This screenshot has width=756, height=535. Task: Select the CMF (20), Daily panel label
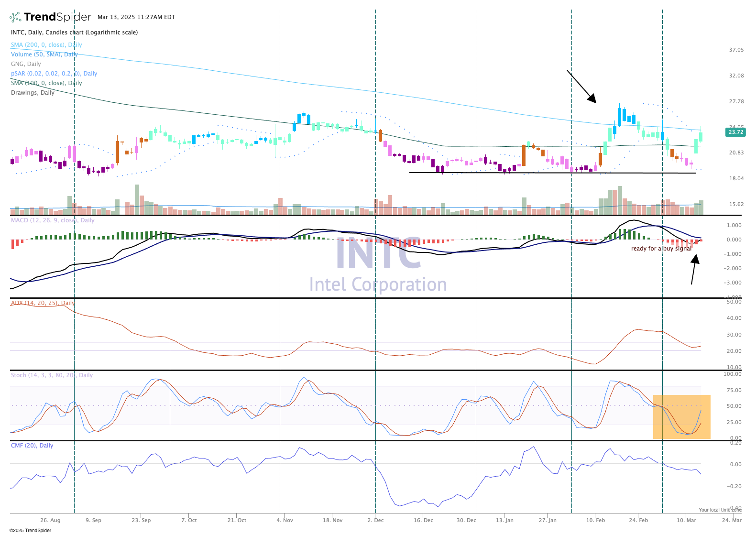coord(32,446)
